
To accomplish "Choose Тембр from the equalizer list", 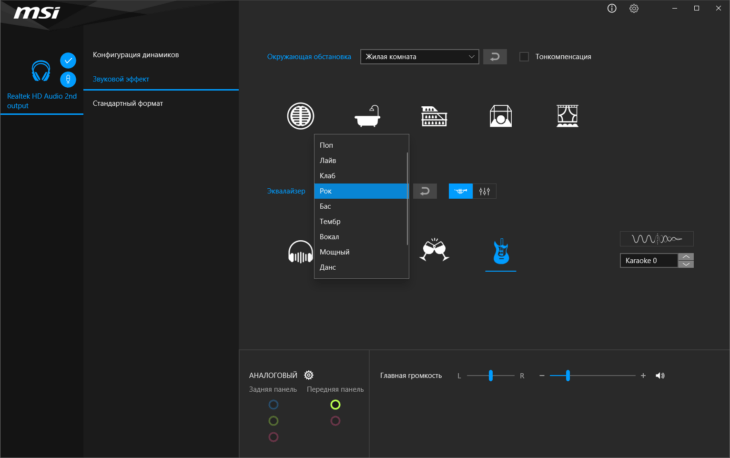I will [x=360, y=222].
